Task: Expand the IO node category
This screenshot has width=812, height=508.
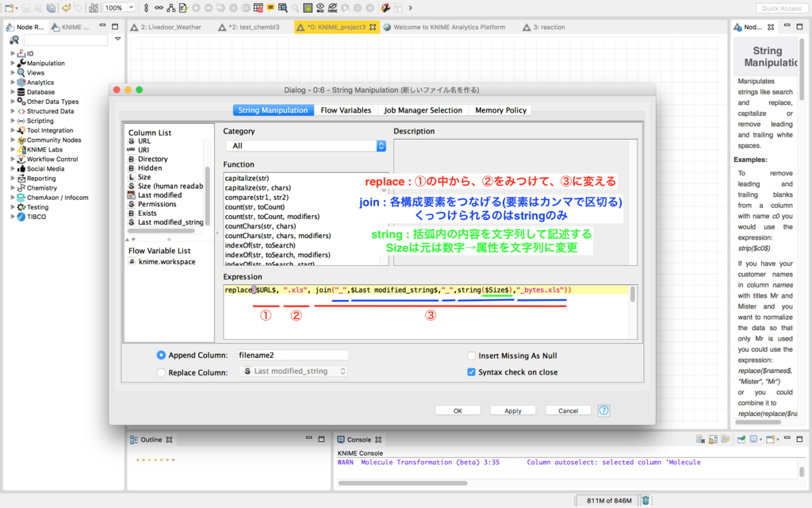Action: pos(13,53)
